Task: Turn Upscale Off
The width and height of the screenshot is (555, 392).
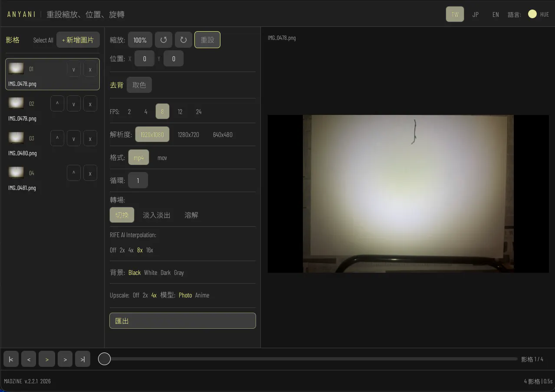Action: click(x=136, y=295)
